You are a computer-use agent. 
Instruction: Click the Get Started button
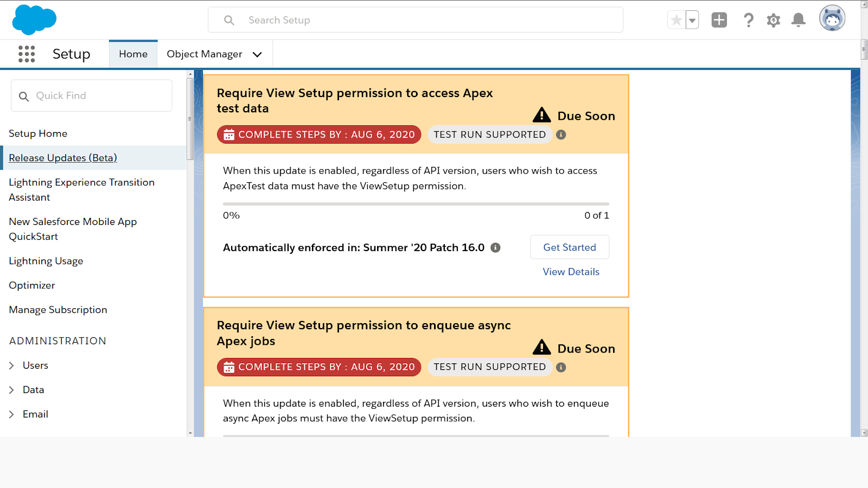pyautogui.click(x=570, y=247)
